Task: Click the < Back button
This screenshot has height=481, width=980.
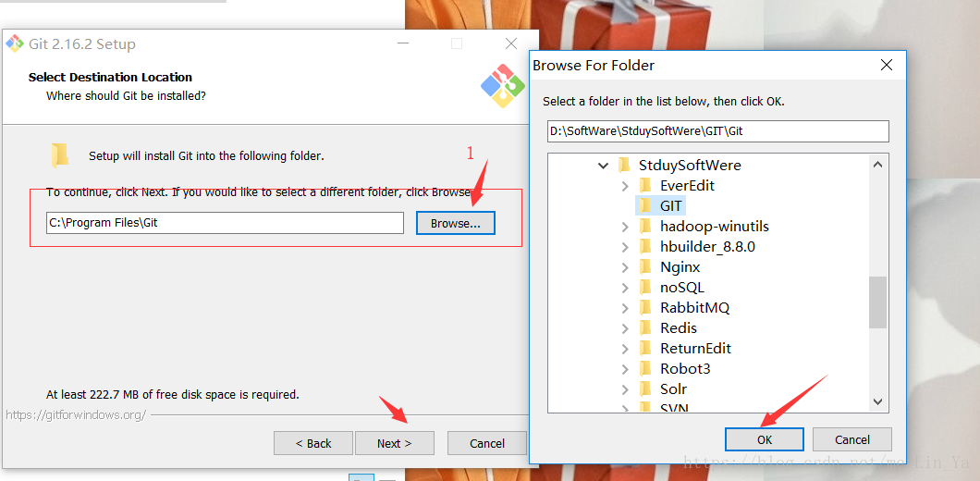Action: 313,443
